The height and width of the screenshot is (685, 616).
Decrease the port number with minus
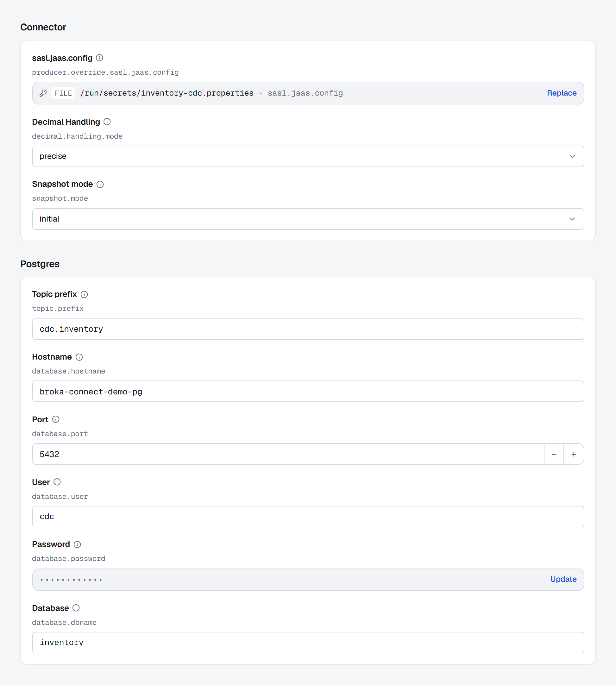click(554, 454)
